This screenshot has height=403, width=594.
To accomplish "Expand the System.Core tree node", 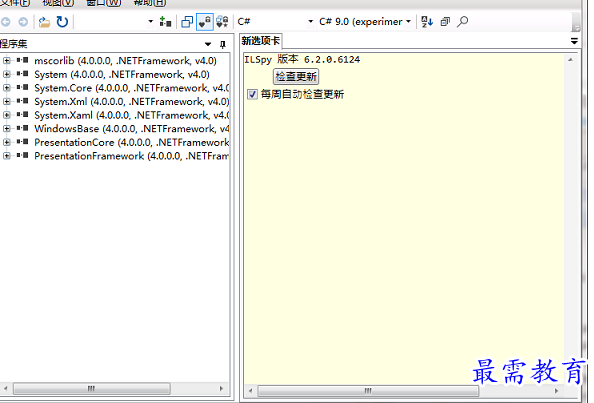I will coord(6,87).
